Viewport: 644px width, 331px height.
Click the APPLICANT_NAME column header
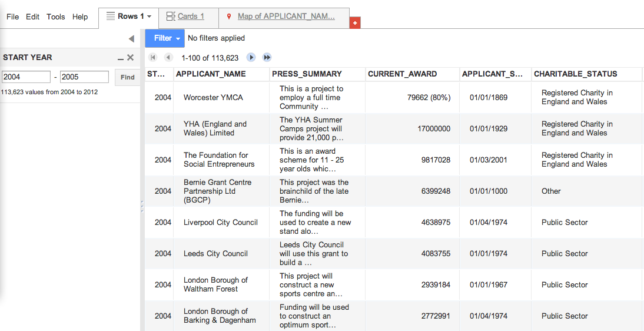pyautogui.click(x=221, y=74)
